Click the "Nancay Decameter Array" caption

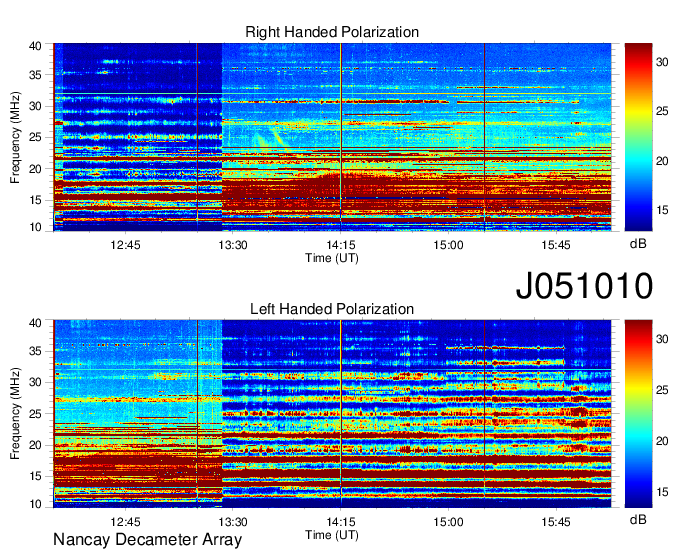[x=147, y=540]
